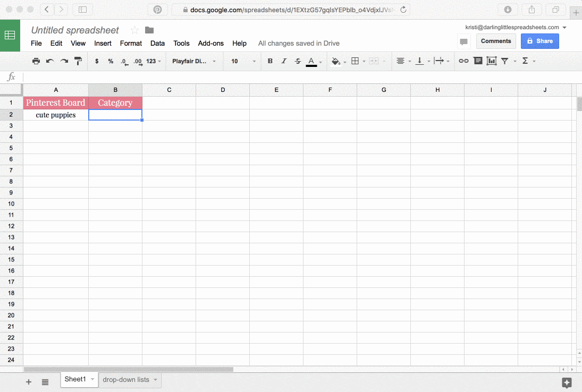Click the horizontal scrollbar thumb
This screenshot has width=582, height=392.
tap(129, 369)
